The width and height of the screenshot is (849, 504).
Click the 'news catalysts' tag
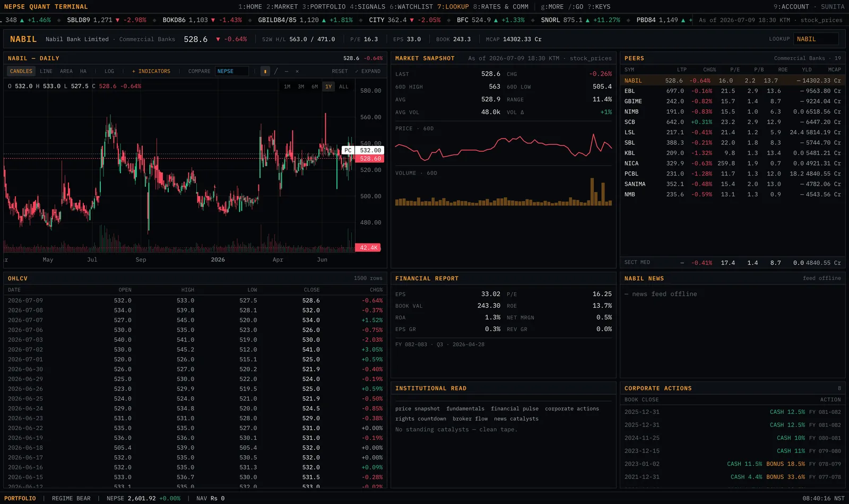pyautogui.click(x=516, y=419)
